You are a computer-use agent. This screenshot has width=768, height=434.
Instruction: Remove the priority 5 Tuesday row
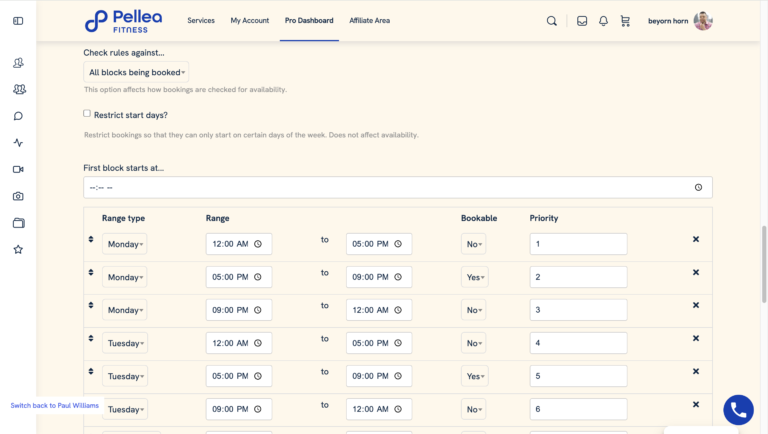point(696,371)
